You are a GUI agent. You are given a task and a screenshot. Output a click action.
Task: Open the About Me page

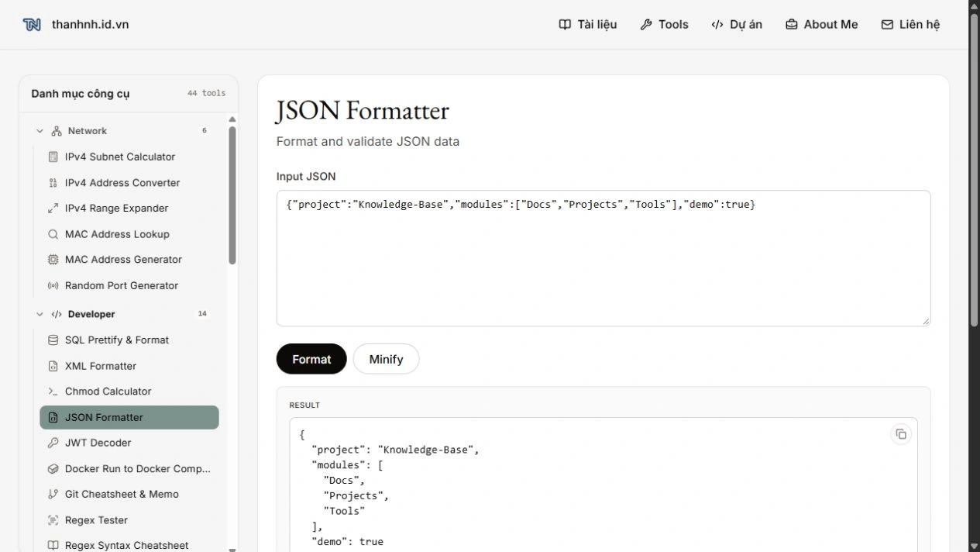[x=822, y=25]
